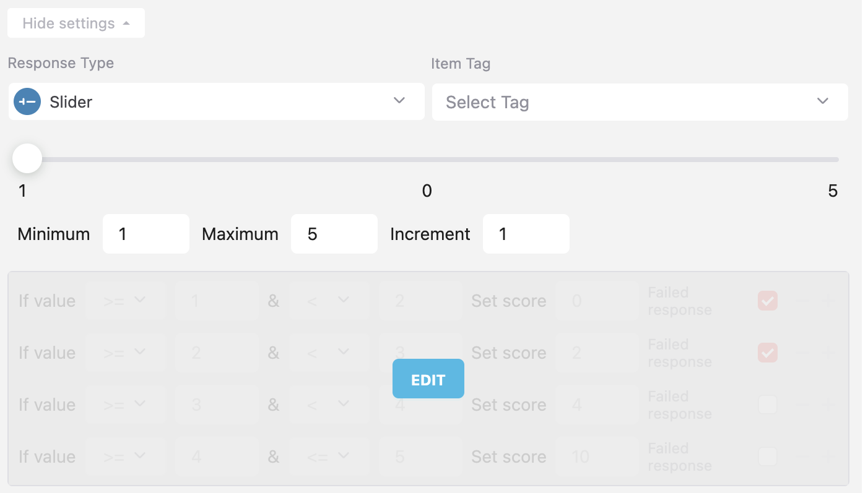
Task: Remove the first score rule with minus icon
Action: [802, 301]
